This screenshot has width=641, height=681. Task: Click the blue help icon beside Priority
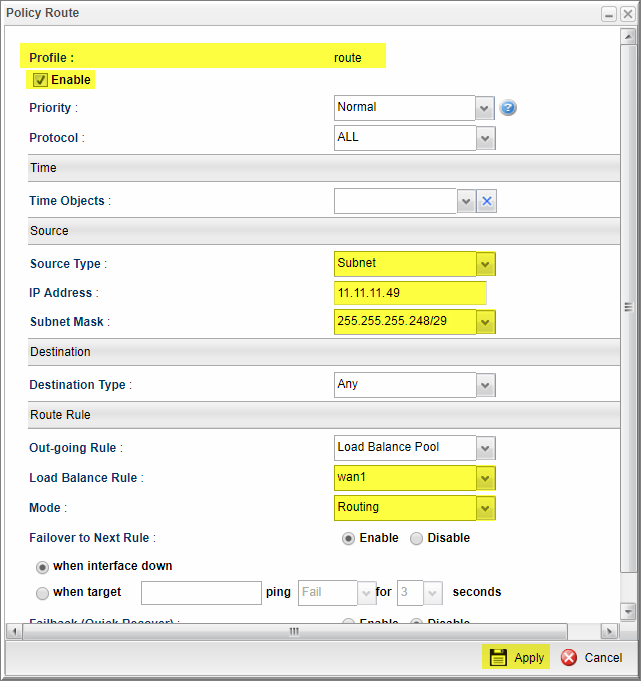[x=508, y=108]
